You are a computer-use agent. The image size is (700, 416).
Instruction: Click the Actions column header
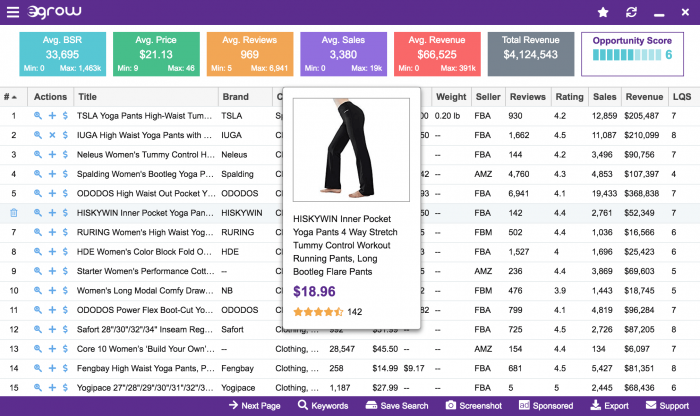[x=50, y=97]
